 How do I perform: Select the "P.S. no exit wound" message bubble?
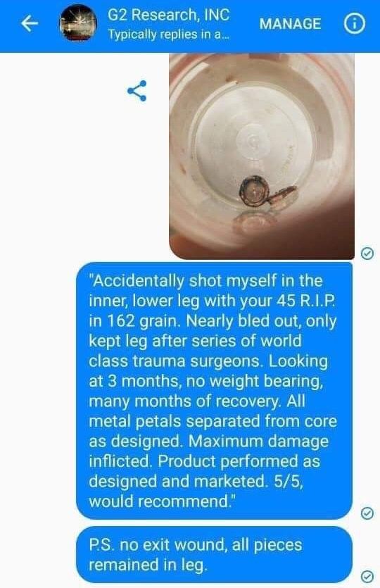coord(214,555)
